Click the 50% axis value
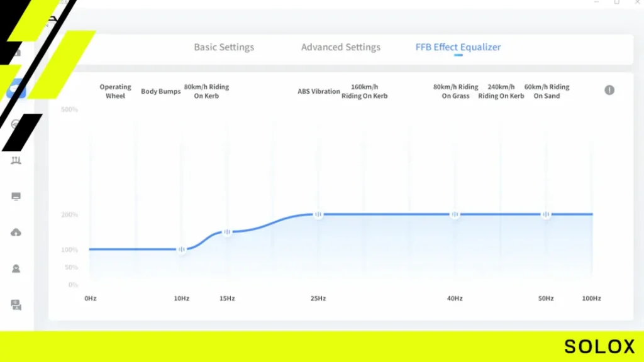The image size is (644, 362). (x=71, y=267)
